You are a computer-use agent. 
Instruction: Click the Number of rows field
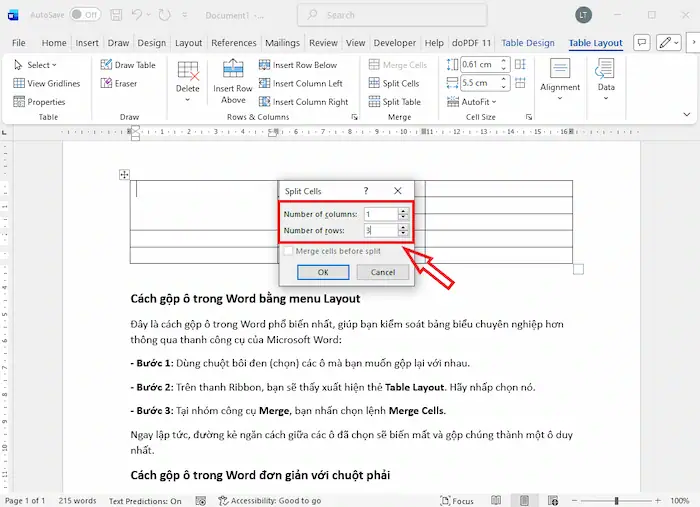(x=381, y=231)
